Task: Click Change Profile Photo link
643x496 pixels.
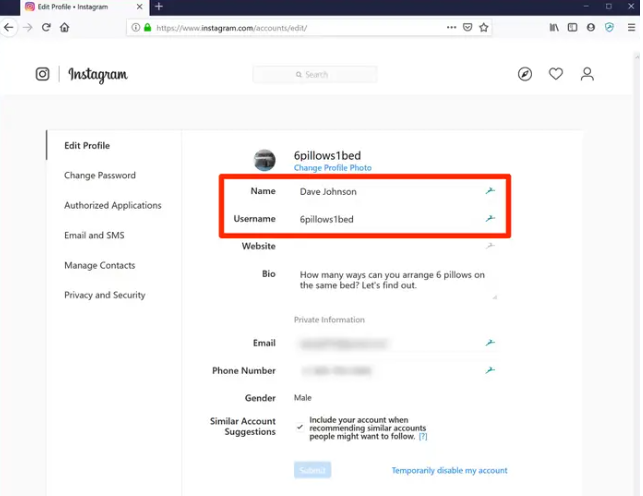Action: (333, 168)
